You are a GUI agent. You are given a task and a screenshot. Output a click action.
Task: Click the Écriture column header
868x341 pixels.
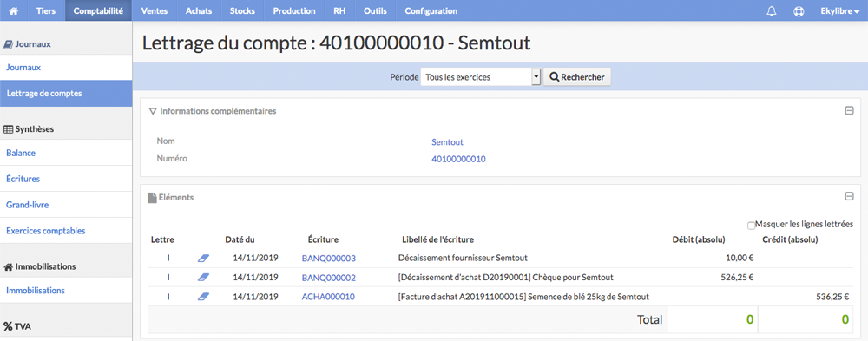pyautogui.click(x=323, y=239)
